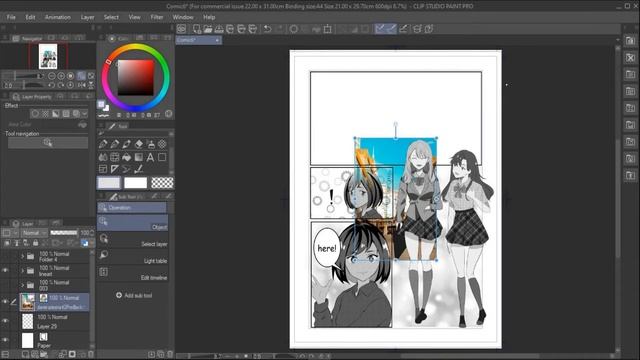
Task: Select the Eraser tool in the Tool palette
Action: [x=139, y=144]
